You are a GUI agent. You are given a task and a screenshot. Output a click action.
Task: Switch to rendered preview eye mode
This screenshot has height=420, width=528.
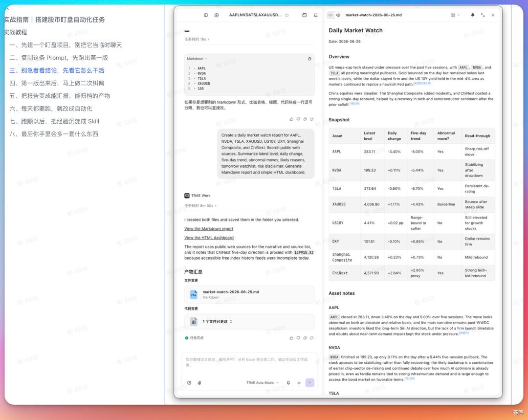pos(338,15)
